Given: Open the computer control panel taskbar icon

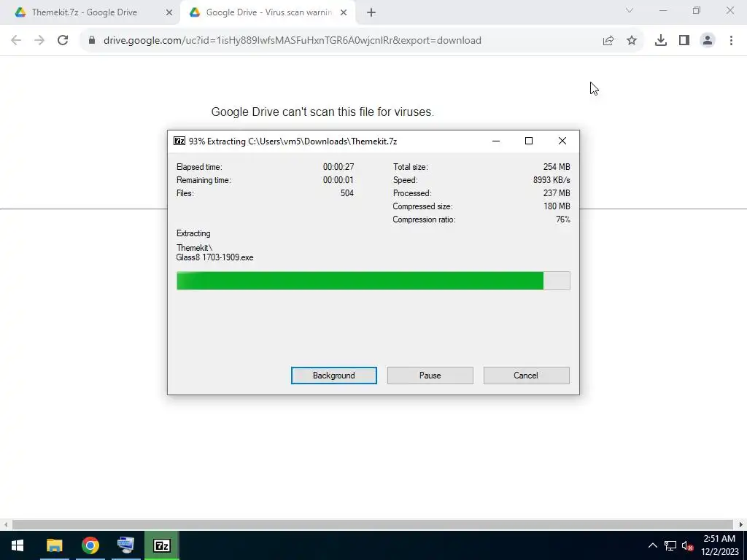Looking at the screenshot, I should (125, 545).
